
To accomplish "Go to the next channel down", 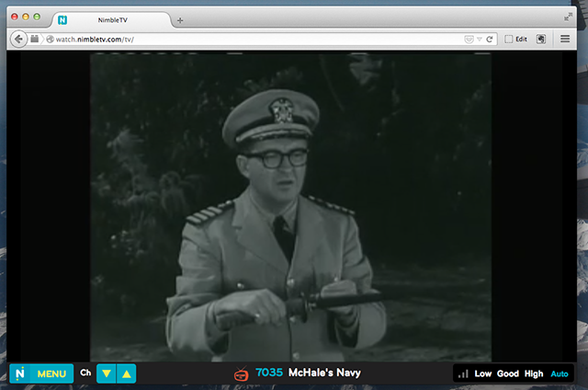I will 107,373.
